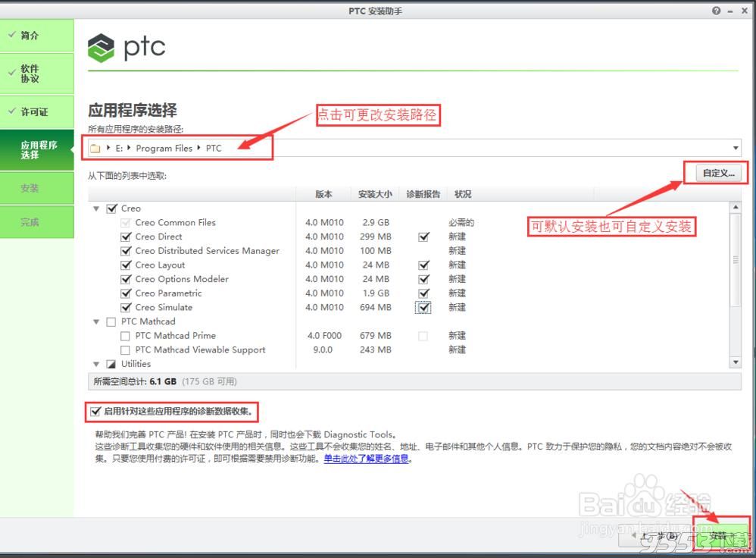Toggle diagnostic report for Creo Options Modeler
This screenshot has width=756, height=558.
423,279
